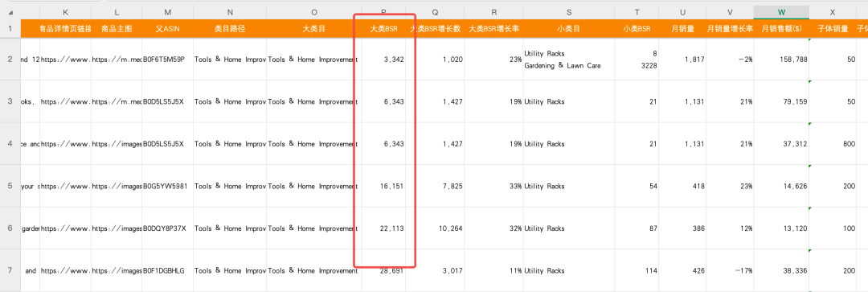Click the select-all corner triangle
The width and height of the screenshot is (868, 292).
(11, 13)
